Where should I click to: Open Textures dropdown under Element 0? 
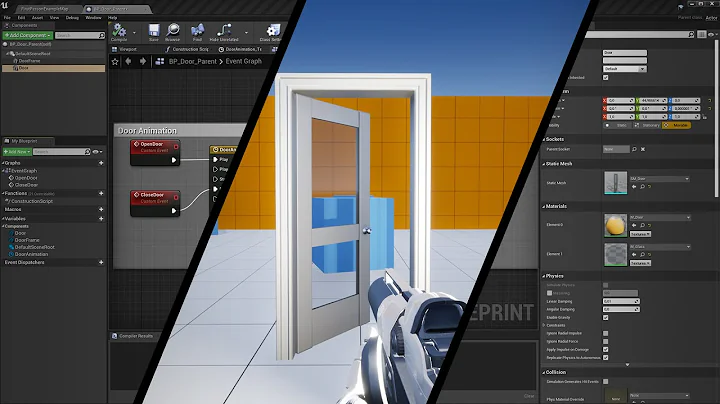(x=640, y=234)
